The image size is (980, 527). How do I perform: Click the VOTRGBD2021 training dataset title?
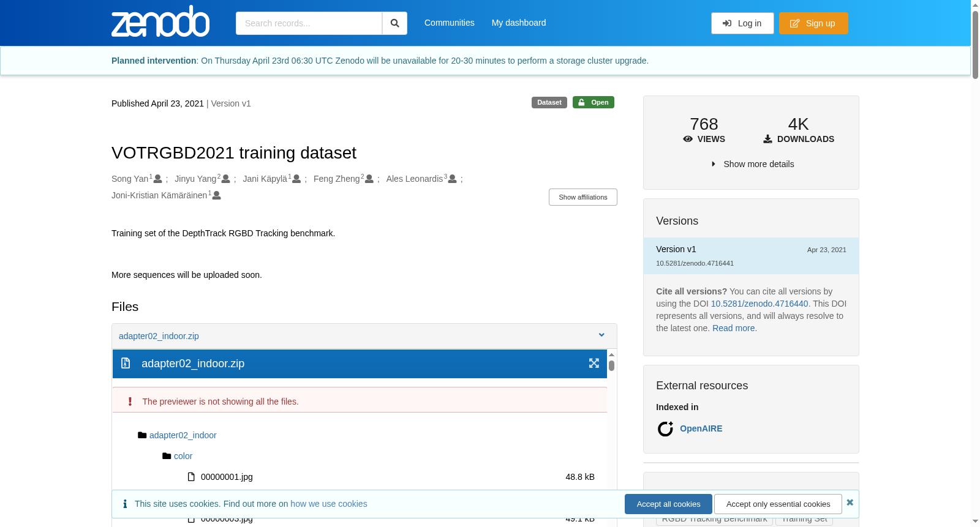(234, 152)
